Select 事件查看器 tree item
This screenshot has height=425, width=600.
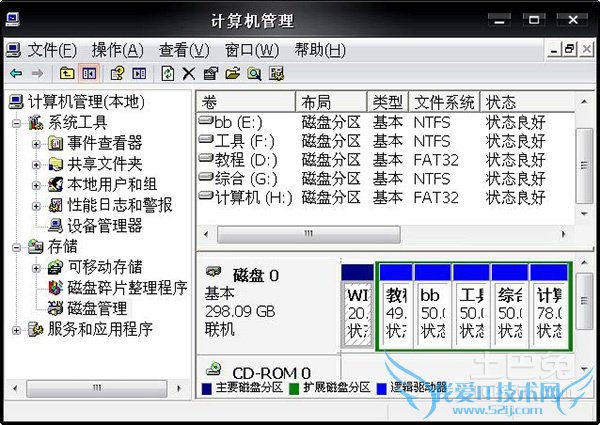point(104,143)
